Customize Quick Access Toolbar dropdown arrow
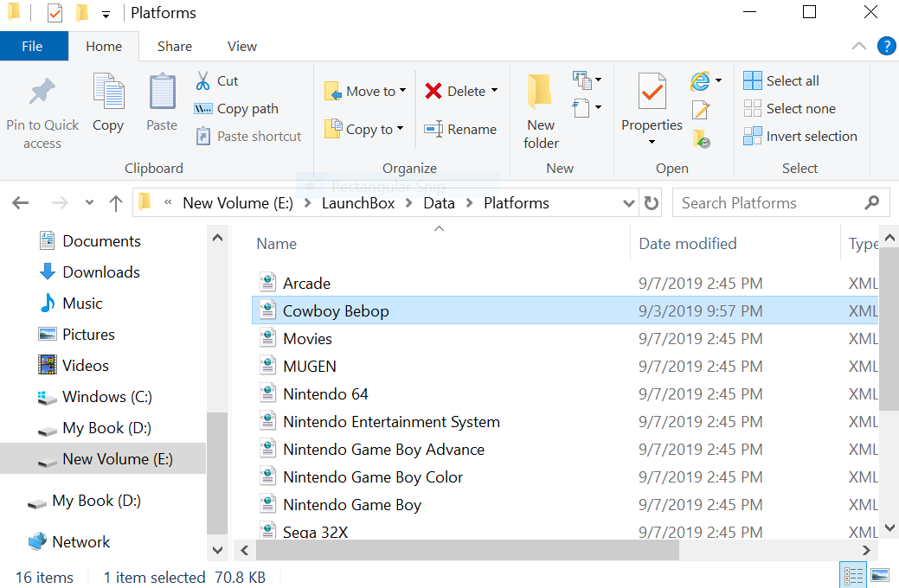 pyautogui.click(x=106, y=15)
